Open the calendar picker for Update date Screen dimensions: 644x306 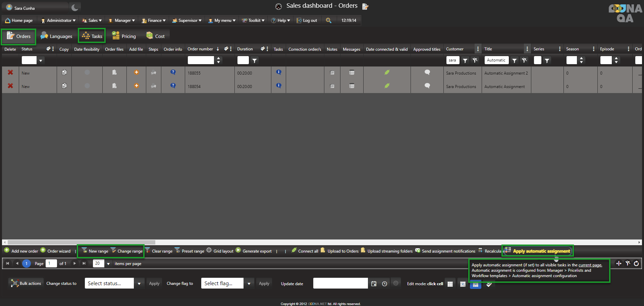click(374, 284)
